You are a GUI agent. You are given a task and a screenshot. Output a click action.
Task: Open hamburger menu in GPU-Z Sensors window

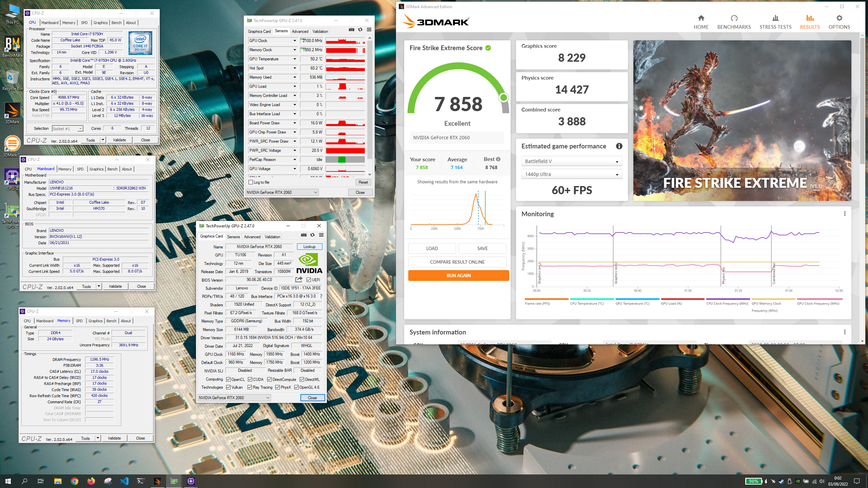pyautogui.click(x=369, y=30)
